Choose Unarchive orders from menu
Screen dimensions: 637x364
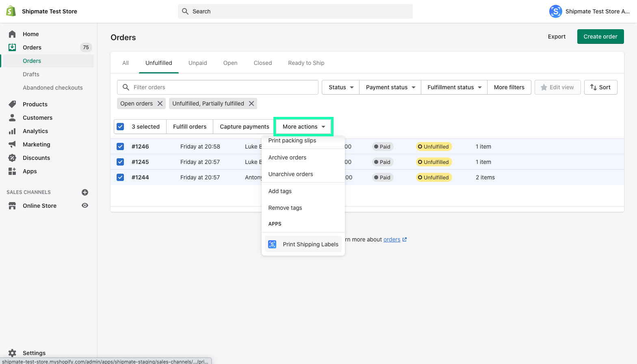tap(303, 174)
